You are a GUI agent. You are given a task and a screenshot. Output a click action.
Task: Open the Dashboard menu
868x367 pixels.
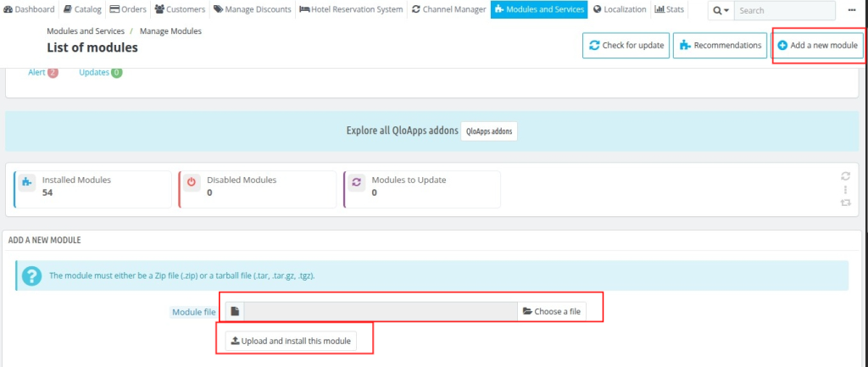coord(30,9)
